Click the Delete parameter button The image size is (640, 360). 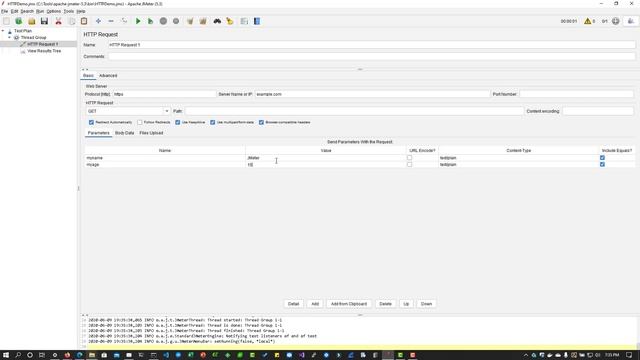[x=385, y=304]
